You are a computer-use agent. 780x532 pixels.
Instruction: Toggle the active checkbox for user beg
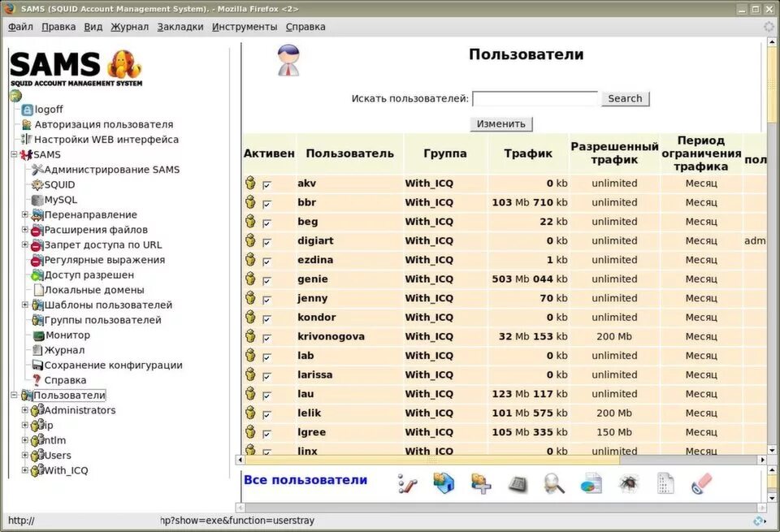pos(267,223)
